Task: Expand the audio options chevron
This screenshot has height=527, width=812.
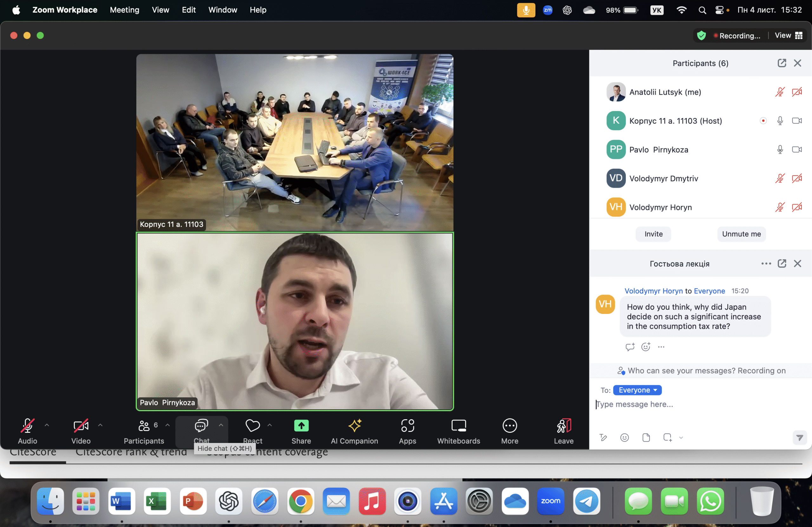Action: [47, 425]
